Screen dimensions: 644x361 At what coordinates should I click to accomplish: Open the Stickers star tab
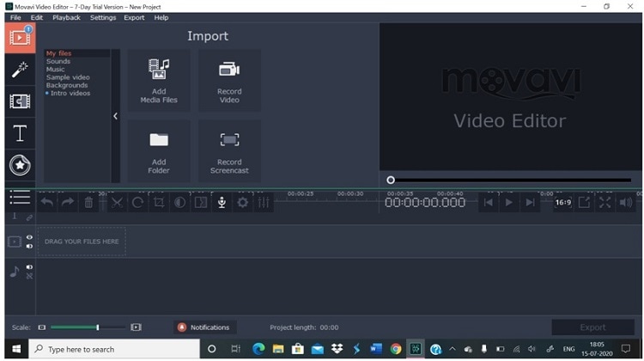20,165
